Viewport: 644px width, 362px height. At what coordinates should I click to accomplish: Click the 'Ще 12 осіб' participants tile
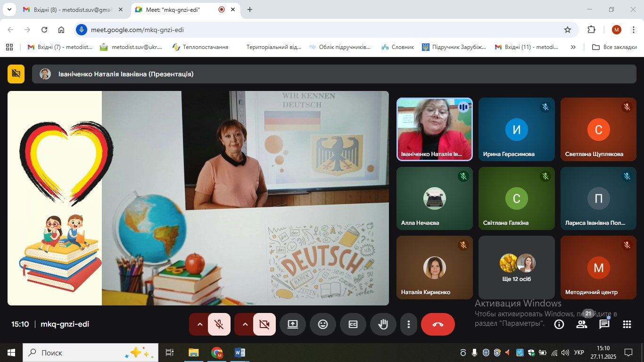click(x=517, y=268)
